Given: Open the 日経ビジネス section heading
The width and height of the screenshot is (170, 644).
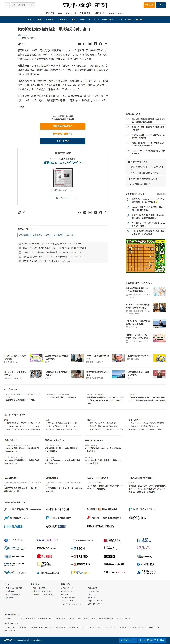Looking at the screenshot, I should tap(12, 441).
